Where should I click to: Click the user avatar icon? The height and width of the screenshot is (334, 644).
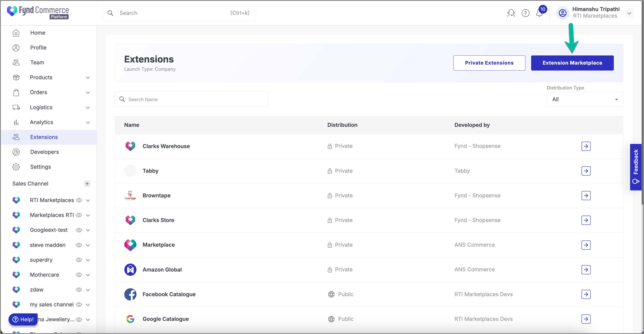[563, 13]
